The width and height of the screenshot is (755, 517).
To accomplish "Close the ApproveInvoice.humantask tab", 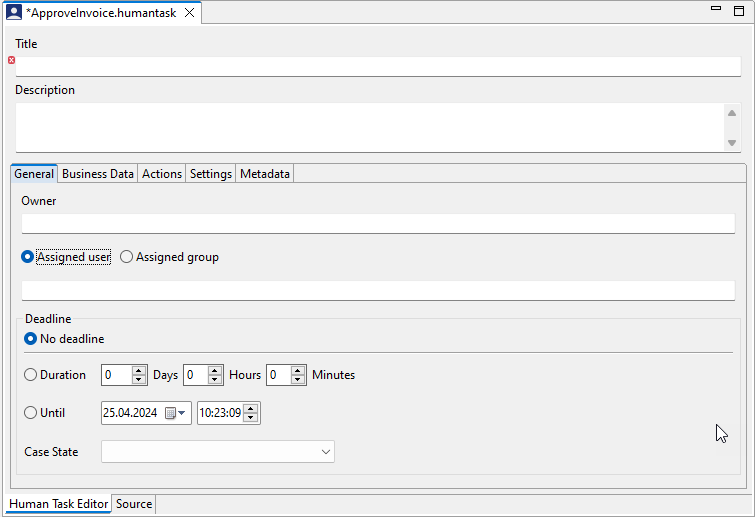I will pyautogui.click(x=189, y=13).
